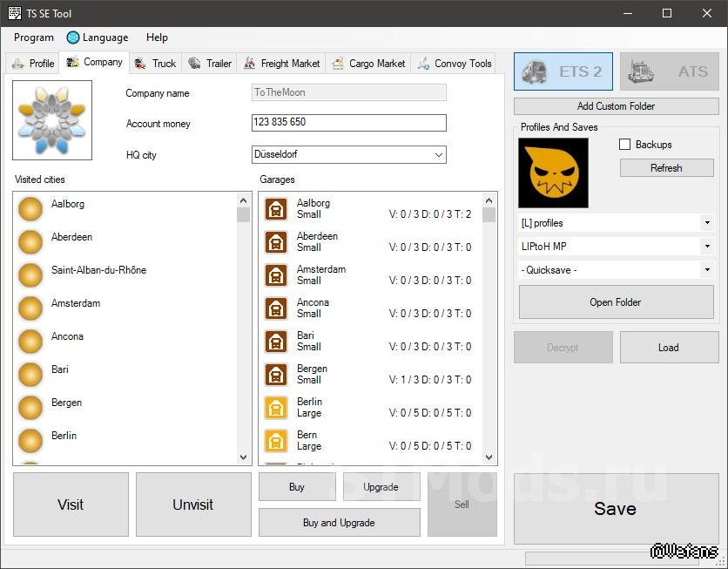Image resolution: width=728 pixels, height=569 pixels.
Task: Switch to the Freight Market tab
Action: [280, 64]
